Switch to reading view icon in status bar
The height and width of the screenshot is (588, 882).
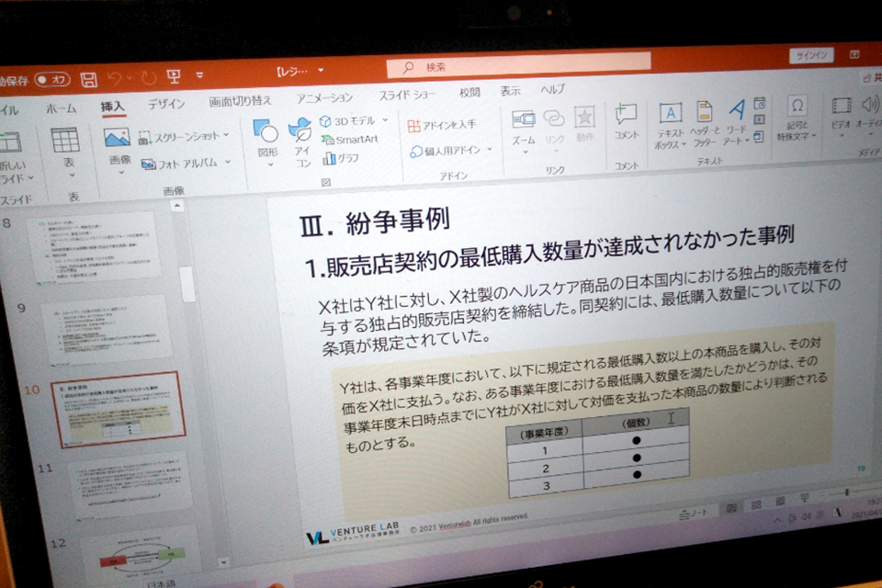pos(780,501)
